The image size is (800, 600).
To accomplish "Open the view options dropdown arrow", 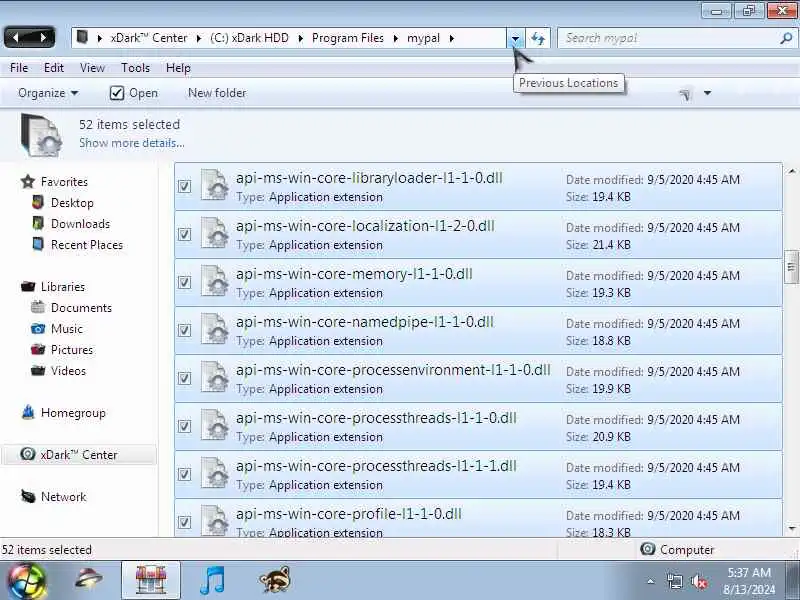I will [x=707, y=93].
